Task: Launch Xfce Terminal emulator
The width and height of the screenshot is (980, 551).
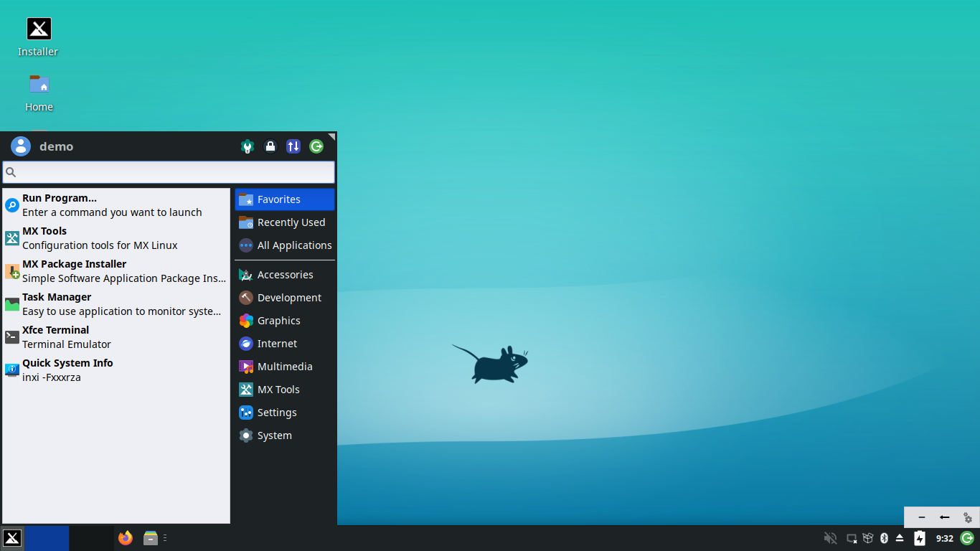Action: (x=116, y=337)
